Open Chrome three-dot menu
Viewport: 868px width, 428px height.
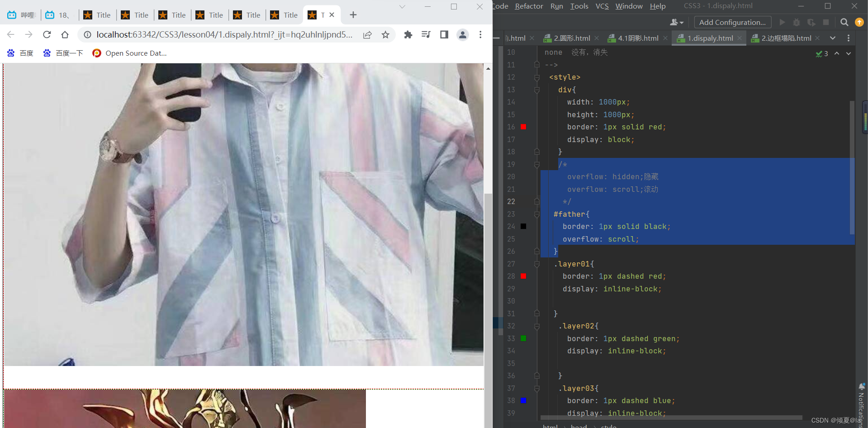[480, 35]
